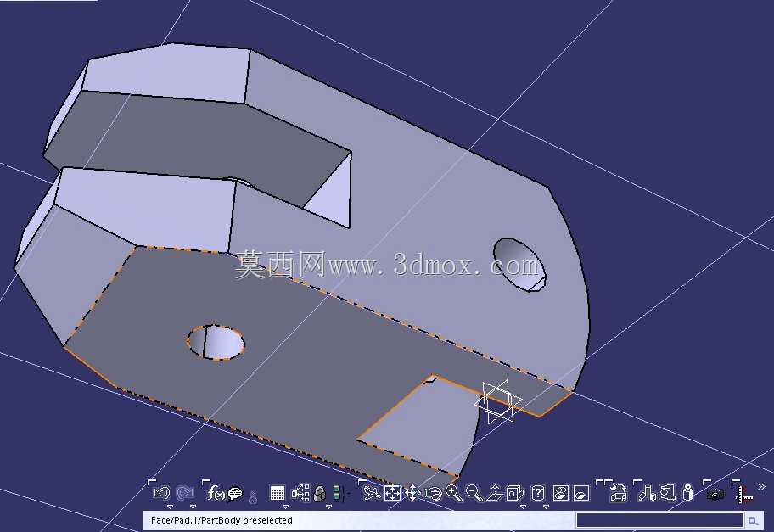The image size is (774, 532).
Task: Open the Formula f(x) tool
Action: 216,492
